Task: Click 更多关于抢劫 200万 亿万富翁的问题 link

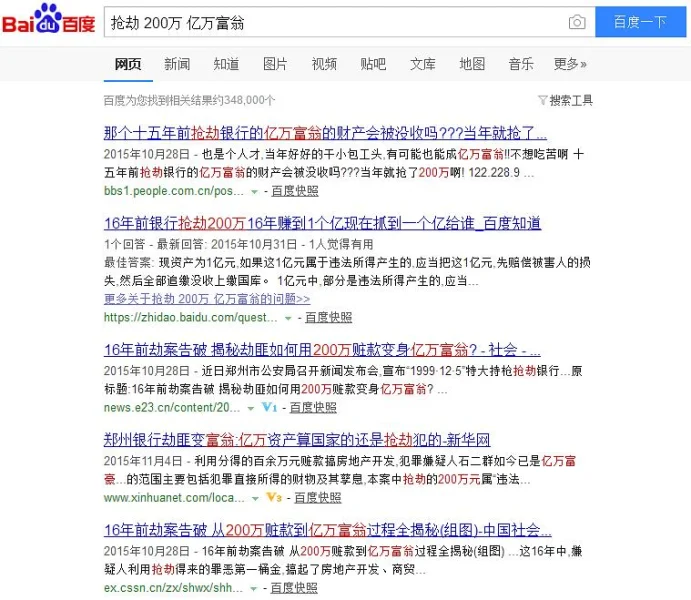Action: click(x=206, y=298)
